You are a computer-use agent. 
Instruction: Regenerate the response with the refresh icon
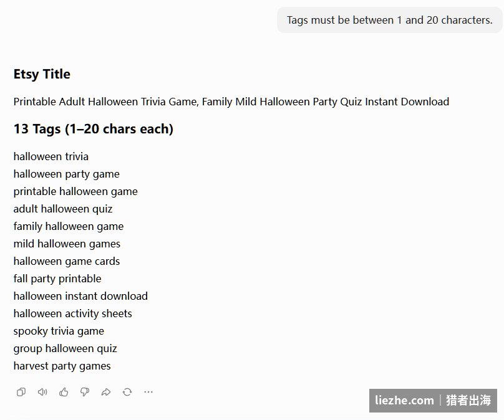tap(127, 392)
